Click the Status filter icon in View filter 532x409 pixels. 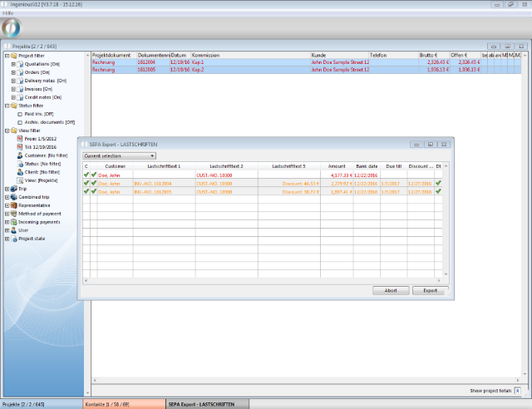click(x=20, y=164)
